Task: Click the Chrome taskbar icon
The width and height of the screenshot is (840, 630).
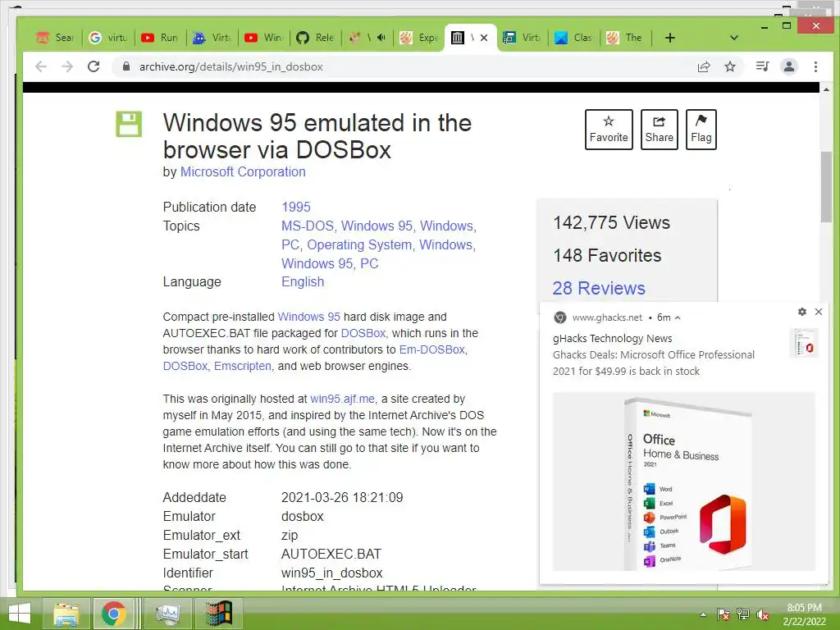Action: pos(113,614)
